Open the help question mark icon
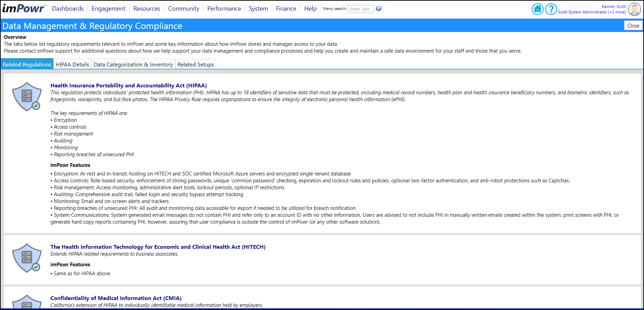The image size is (644, 310). click(x=551, y=9)
